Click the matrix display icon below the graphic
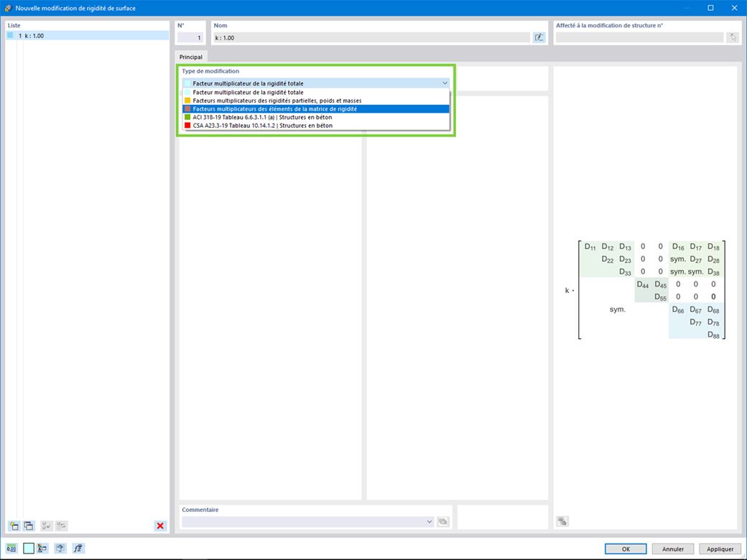Viewport: 747px width, 560px height. (x=562, y=521)
